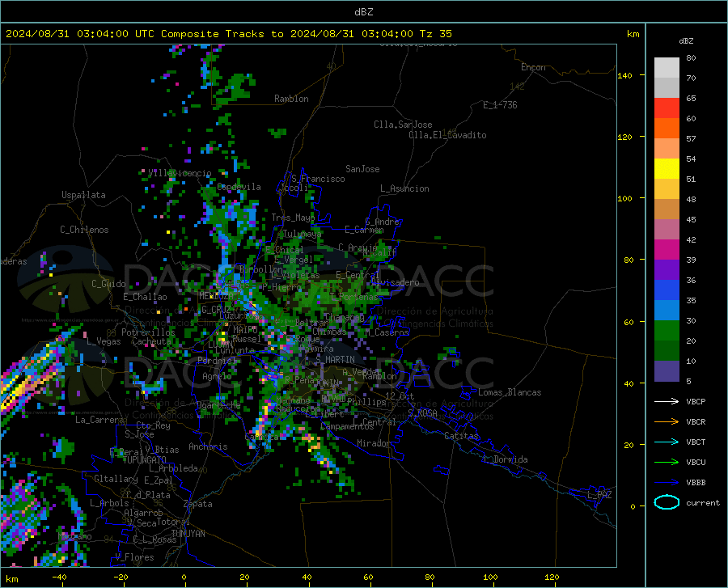Click the dBZ title at top
728x588 pixels.
click(x=363, y=12)
